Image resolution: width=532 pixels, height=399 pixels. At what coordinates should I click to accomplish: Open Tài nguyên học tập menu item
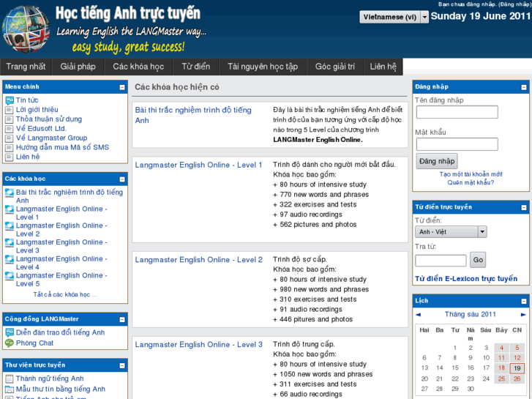point(263,67)
